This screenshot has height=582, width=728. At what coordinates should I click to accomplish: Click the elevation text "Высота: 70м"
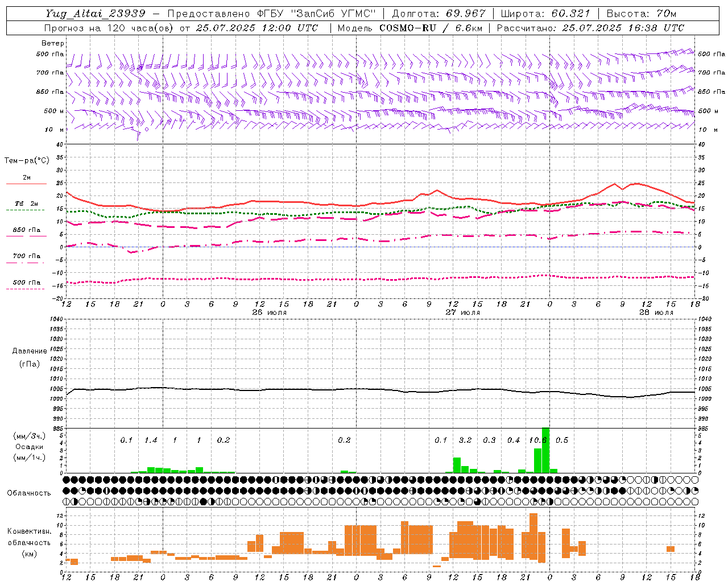click(642, 14)
